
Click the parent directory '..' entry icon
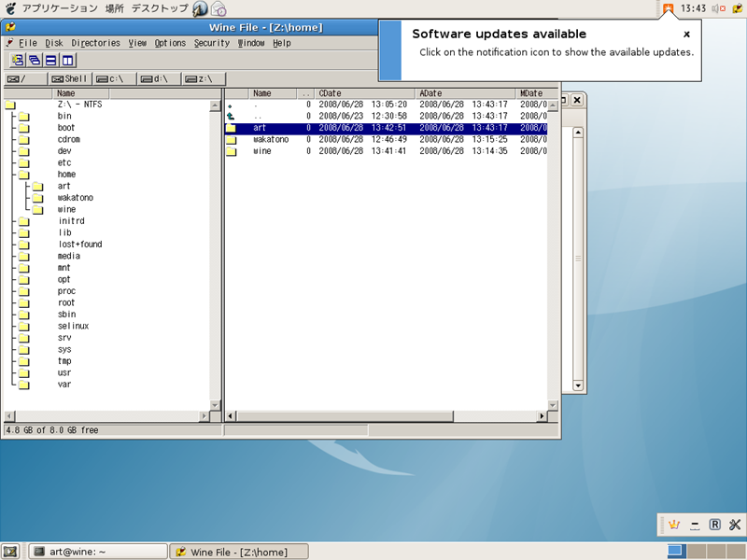(x=231, y=116)
